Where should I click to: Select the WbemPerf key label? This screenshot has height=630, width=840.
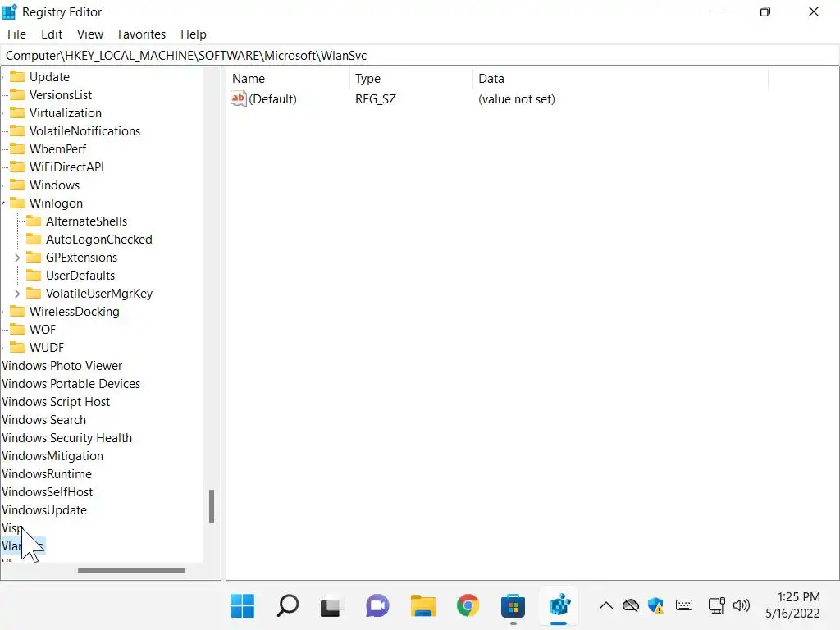point(58,149)
